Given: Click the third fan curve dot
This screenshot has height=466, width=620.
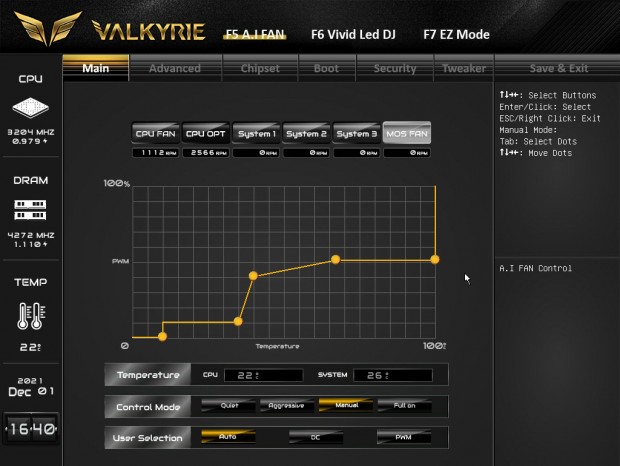Looking at the screenshot, I should coord(253,276).
